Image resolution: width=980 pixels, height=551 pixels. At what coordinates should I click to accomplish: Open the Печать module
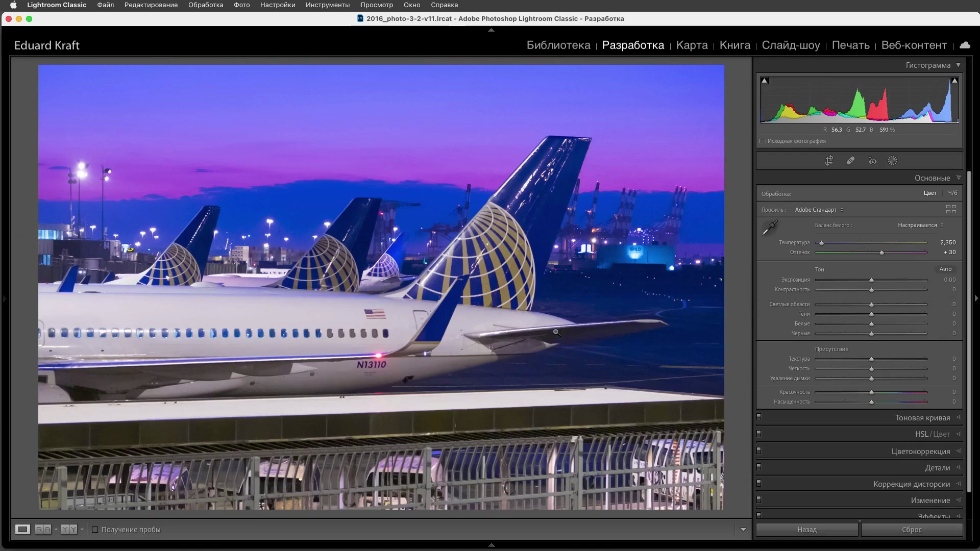[x=850, y=45]
